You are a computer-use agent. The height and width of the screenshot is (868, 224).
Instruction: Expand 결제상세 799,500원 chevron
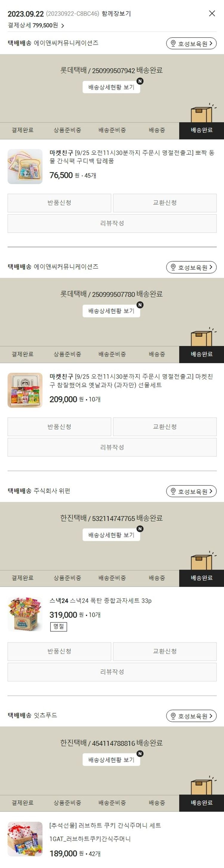pyautogui.click(x=62, y=26)
